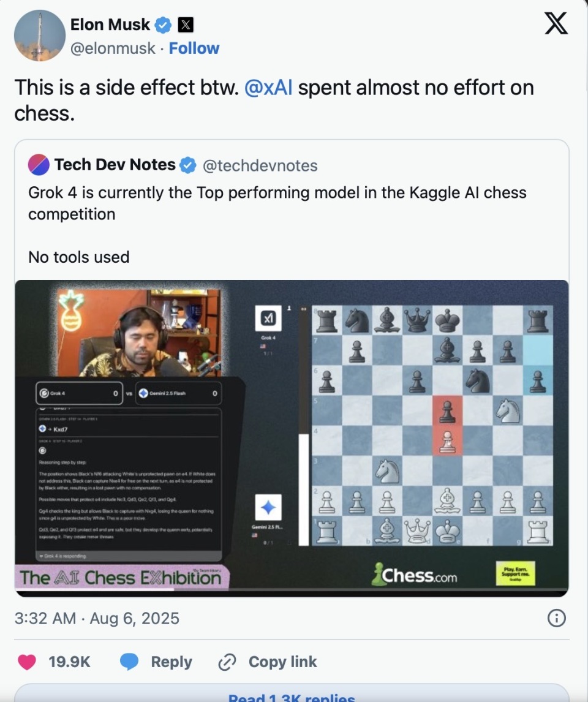Follow the @elonmusk account
Image resolution: width=588 pixels, height=702 pixels.
coord(194,48)
